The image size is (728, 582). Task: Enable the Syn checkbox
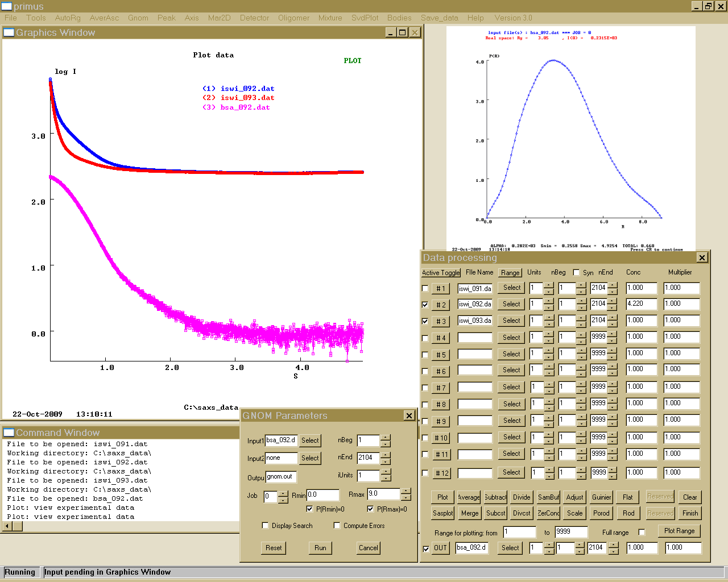pos(576,272)
